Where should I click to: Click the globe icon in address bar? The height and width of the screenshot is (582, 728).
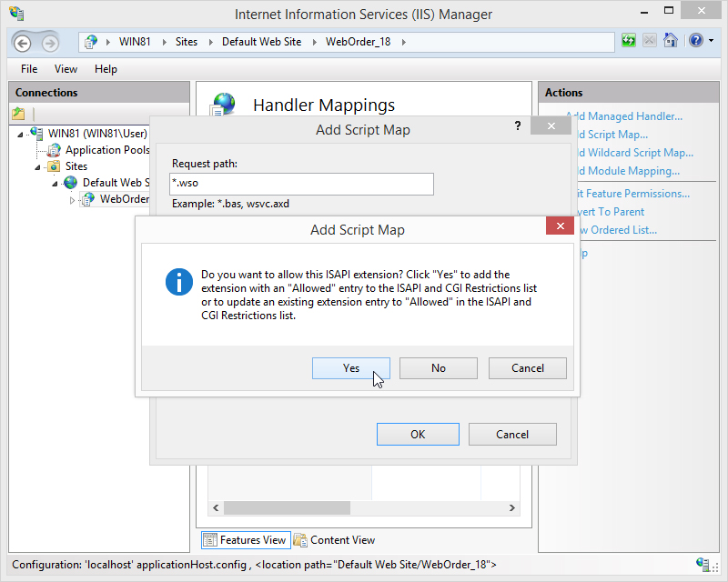coord(91,42)
